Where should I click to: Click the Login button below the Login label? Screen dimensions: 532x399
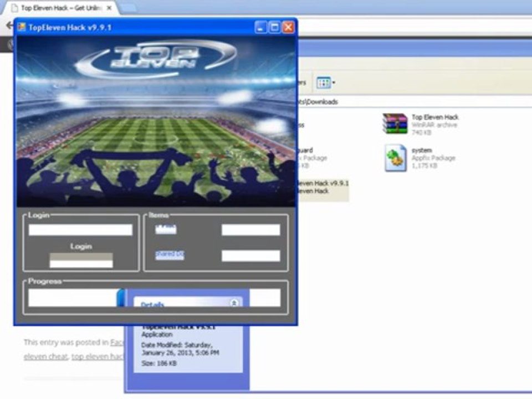click(x=81, y=260)
